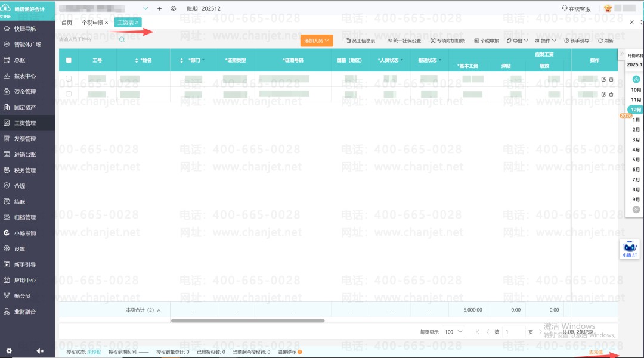Collapse the month selector panel chevron
The height and width of the screenshot is (358, 644).
[x=622, y=54]
